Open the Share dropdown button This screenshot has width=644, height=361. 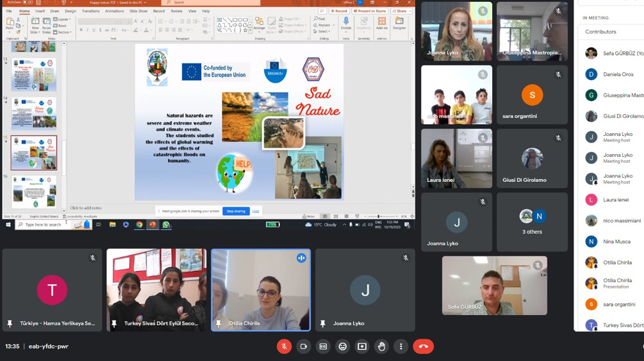pos(402,11)
